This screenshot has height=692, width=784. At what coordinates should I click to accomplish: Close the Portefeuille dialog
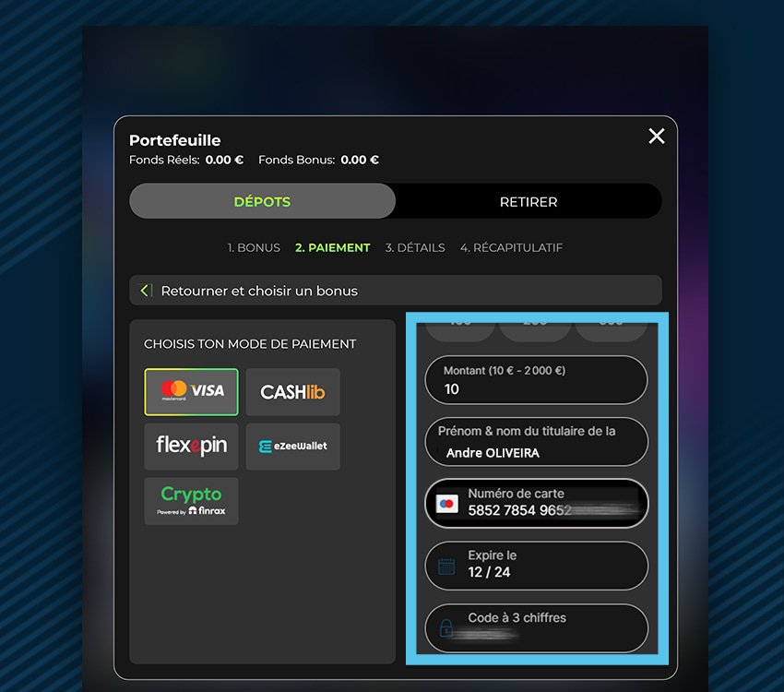coord(656,137)
